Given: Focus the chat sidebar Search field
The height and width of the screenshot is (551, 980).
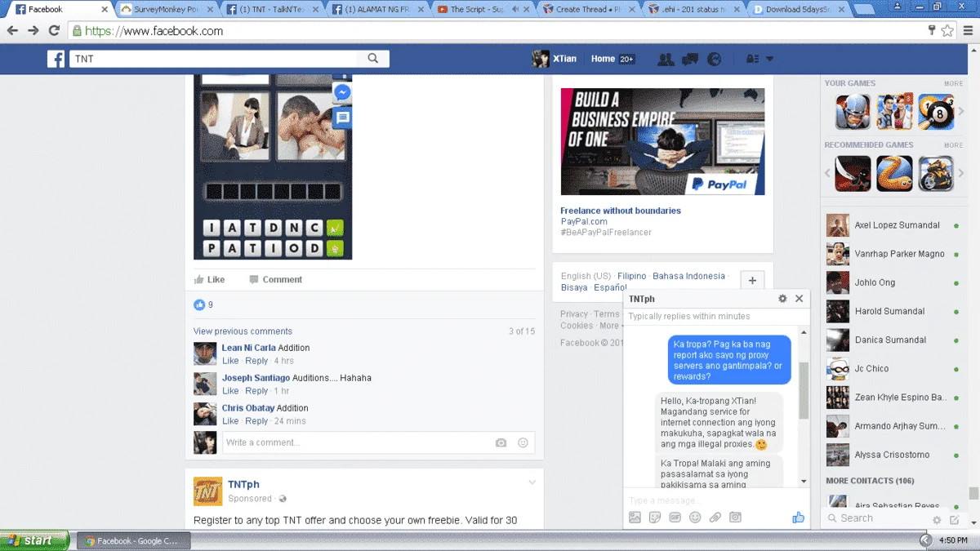Looking at the screenshot, I should pyautogui.click(x=878, y=518).
